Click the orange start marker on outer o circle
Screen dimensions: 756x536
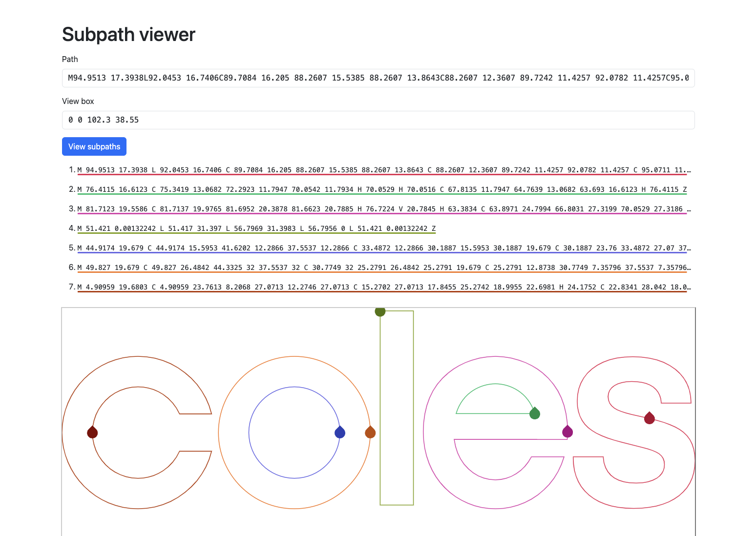(370, 432)
